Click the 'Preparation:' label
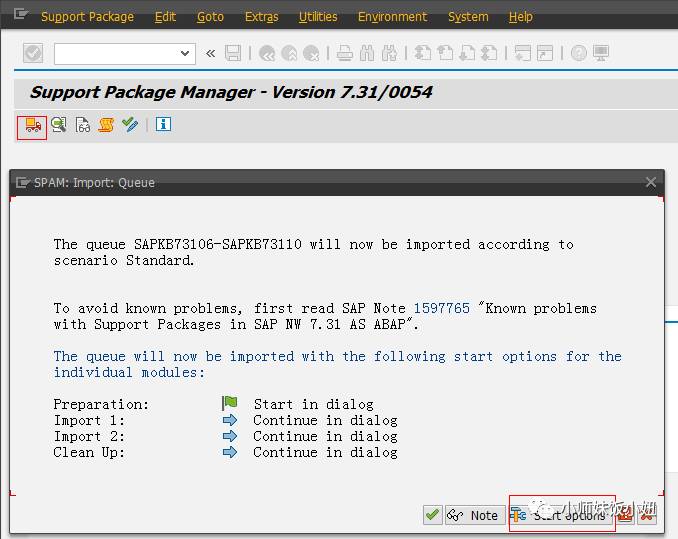 coord(101,404)
